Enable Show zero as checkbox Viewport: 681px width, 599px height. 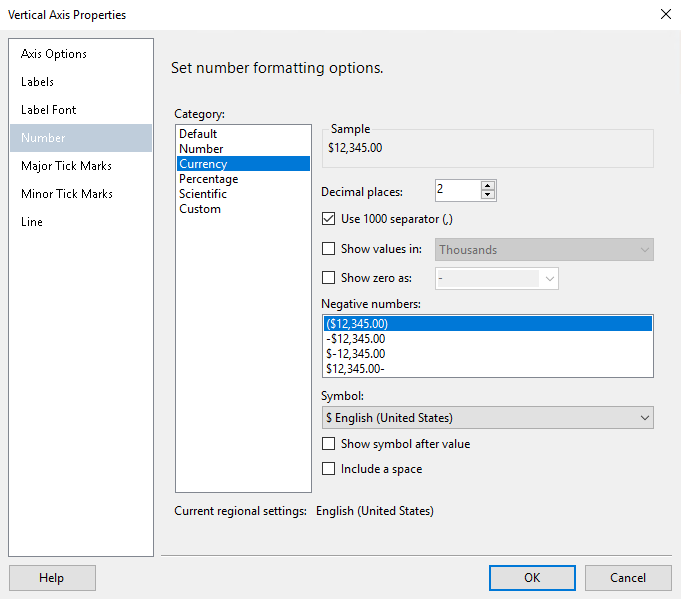[x=328, y=278]
